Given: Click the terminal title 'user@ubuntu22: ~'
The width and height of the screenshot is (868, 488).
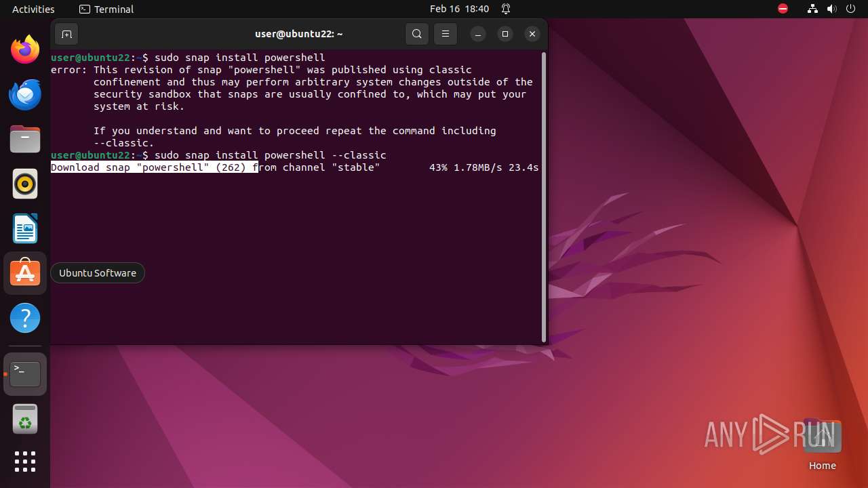Looking at the screenshot, I should click(298, 34).
